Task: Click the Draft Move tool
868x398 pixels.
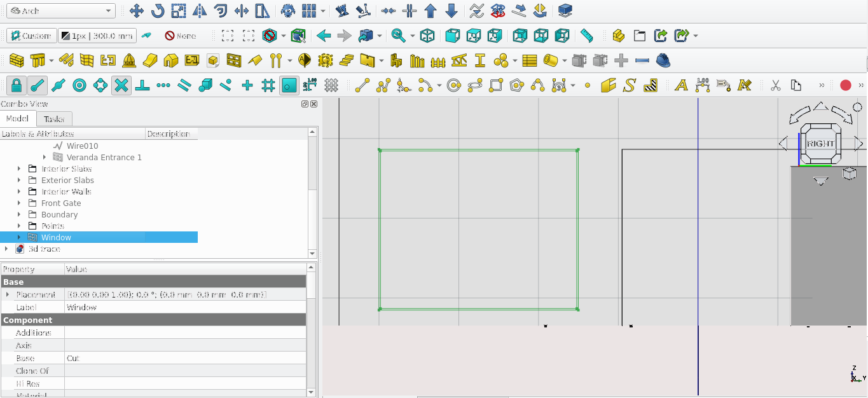Action: (136, 11)
